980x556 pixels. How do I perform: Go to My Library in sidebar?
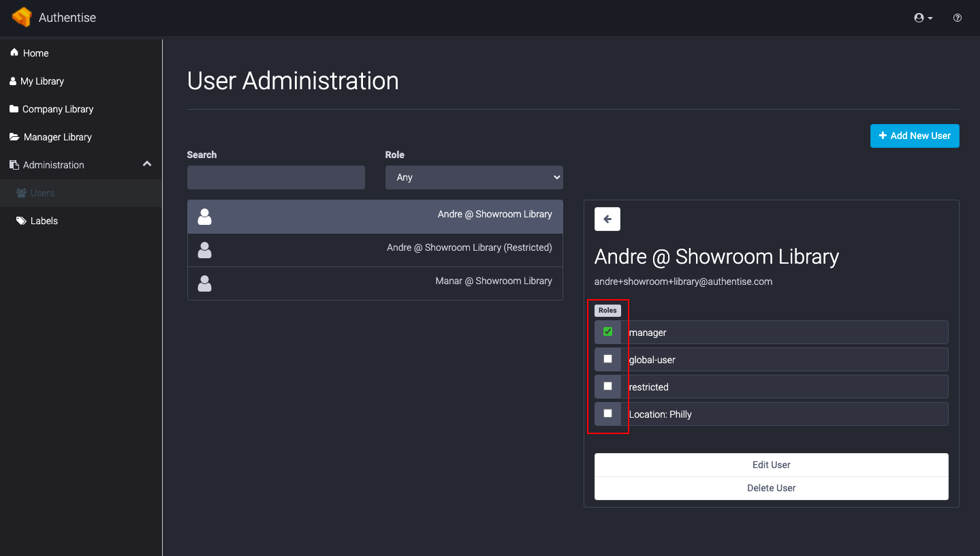[x=42, y=81]
